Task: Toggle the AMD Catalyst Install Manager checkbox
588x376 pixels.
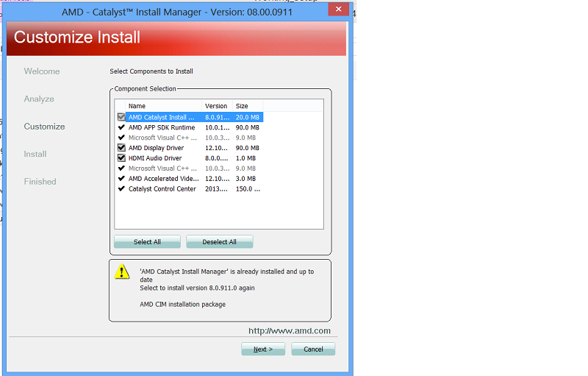Action: [121, 117]
